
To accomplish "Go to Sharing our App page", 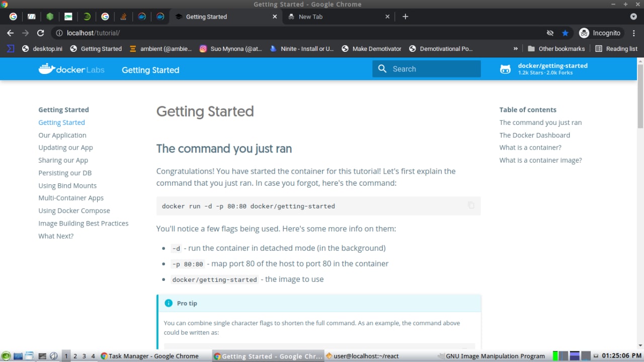I will pyautogui.click(x=63, y=160).
